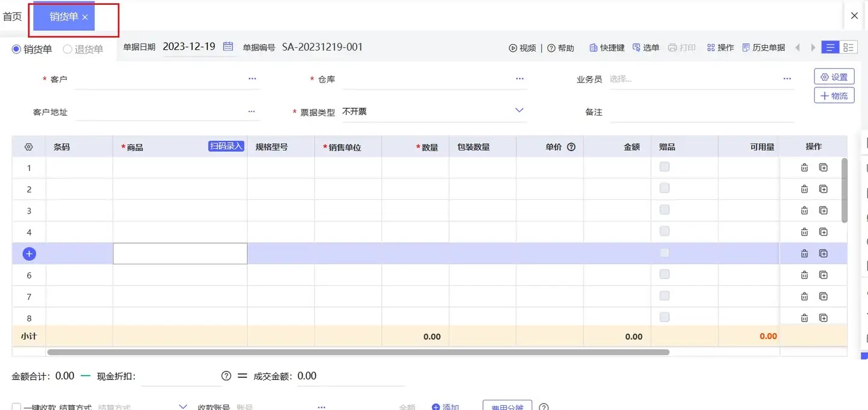Open the 客户 selector ellipsis

click(252, 79)
